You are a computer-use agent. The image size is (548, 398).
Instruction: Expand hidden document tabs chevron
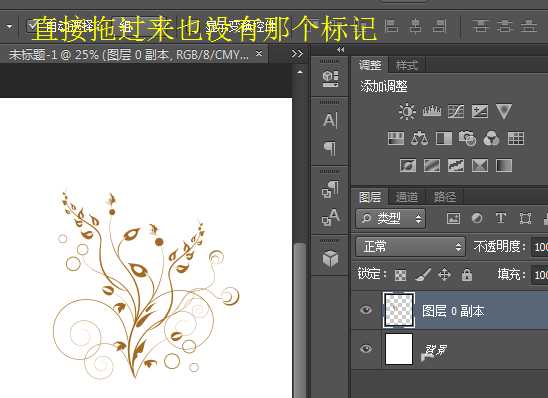297,53
